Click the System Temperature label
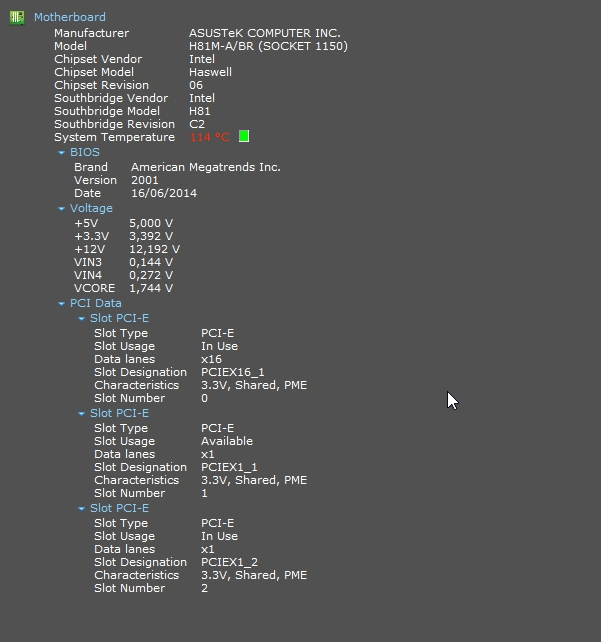601x642 pixels. tap(115, 137)
